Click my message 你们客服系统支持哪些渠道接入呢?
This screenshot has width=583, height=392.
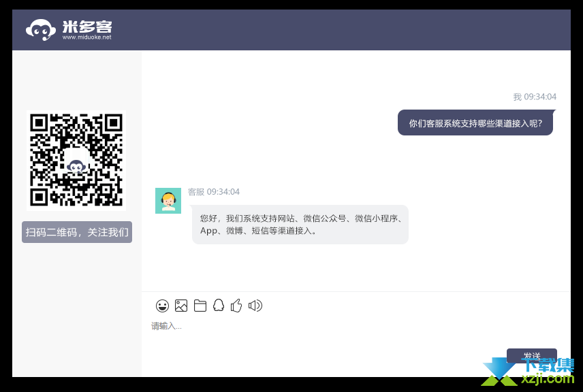click(475, 123)
